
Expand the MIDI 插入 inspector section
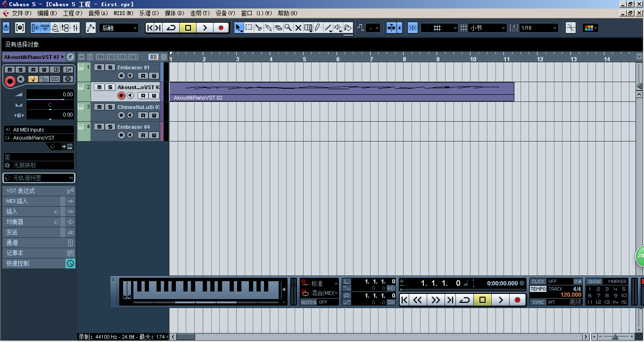(x=39, y=201)
